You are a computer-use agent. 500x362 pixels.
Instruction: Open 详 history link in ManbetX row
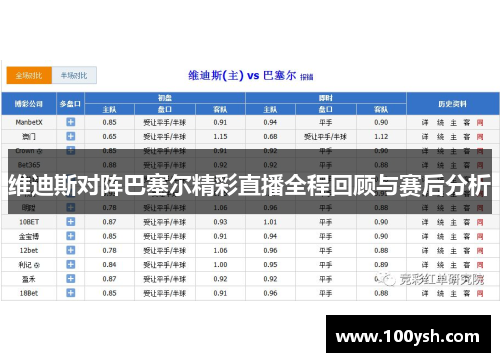(x=425, y=123)
